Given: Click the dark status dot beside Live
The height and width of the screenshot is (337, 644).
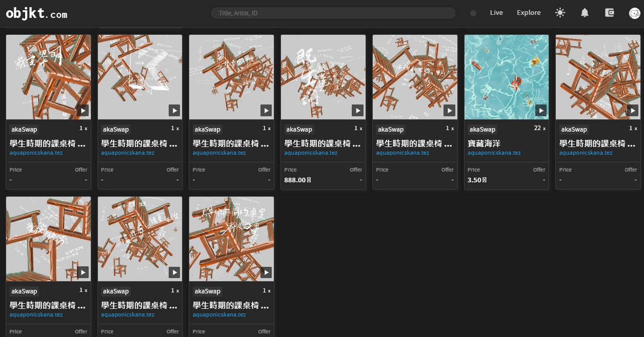Looking at the screenshot, I should 473,13.
